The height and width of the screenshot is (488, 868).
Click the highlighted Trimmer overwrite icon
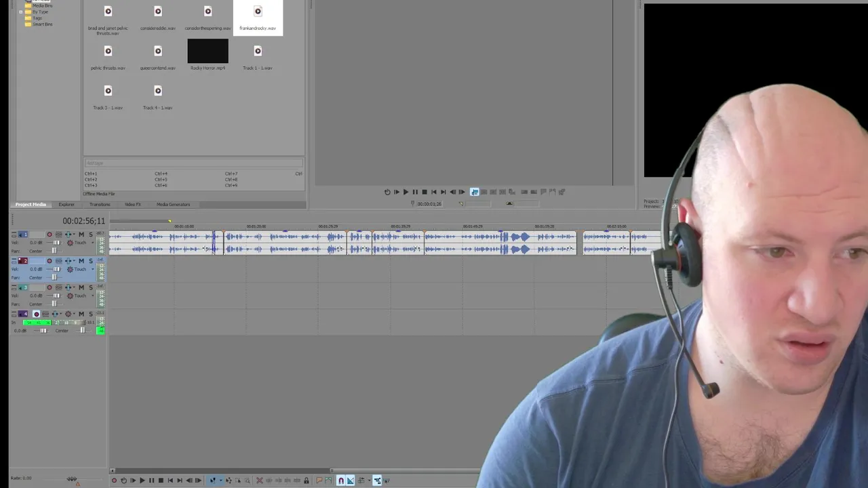click(x=475, y=192)
